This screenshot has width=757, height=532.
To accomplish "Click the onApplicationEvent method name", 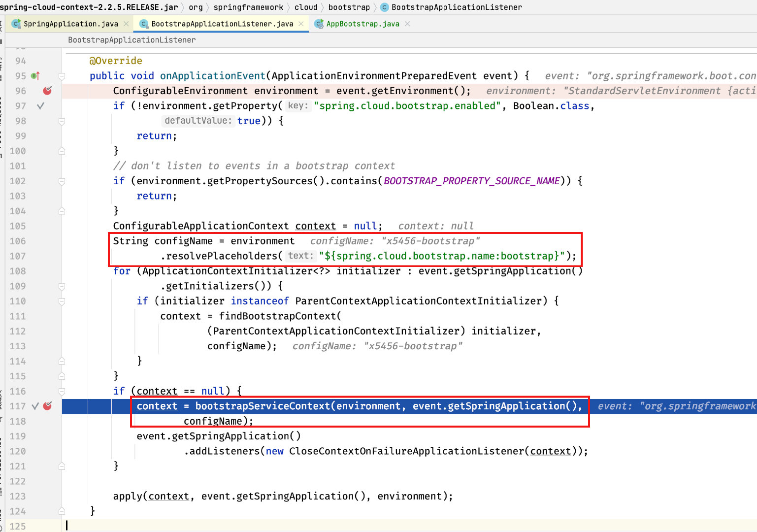I will click(212, 76).
